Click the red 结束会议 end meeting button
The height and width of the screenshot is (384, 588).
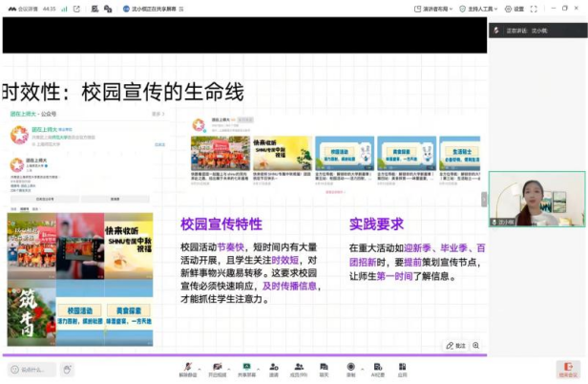pyautogui.click(x=568, y=369)
